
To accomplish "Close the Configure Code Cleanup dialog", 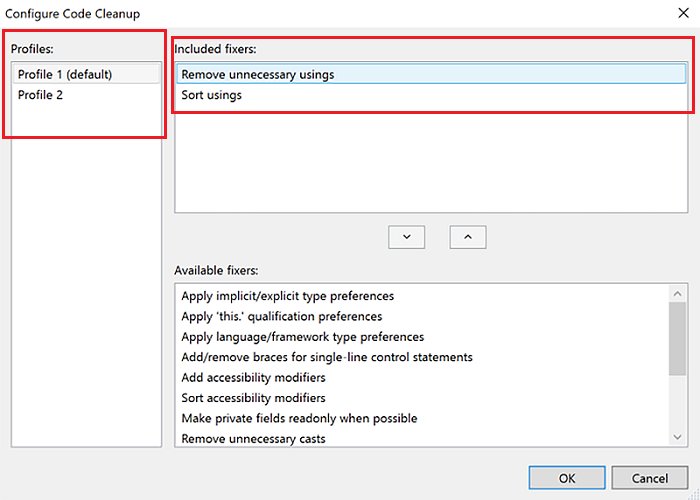I will pyautogui.click(x=683, y=13).
